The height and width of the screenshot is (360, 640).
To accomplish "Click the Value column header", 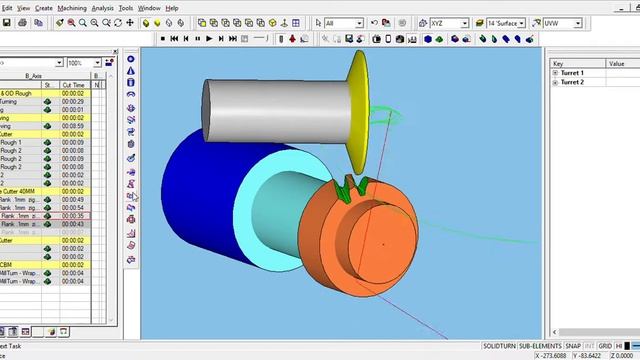I will [623, 64].
